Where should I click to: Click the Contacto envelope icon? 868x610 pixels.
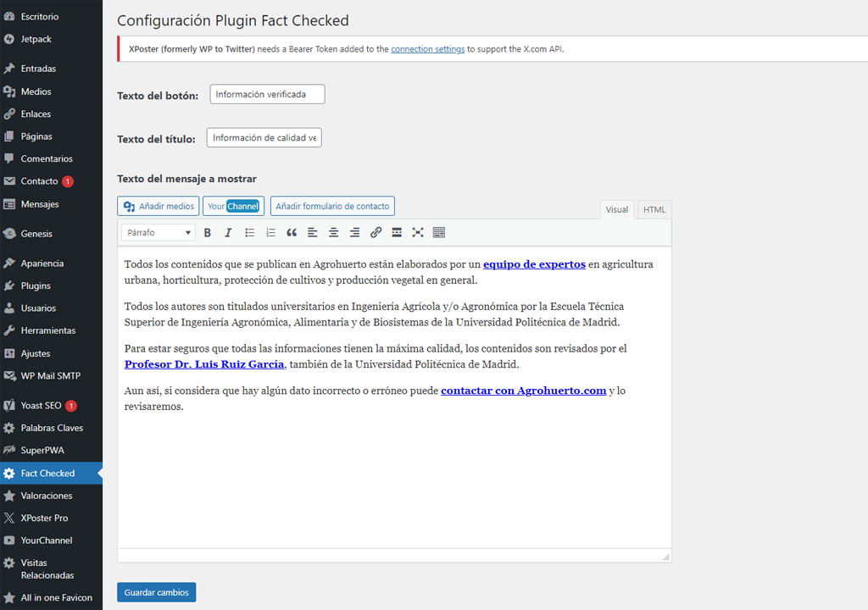pos(8,181)
